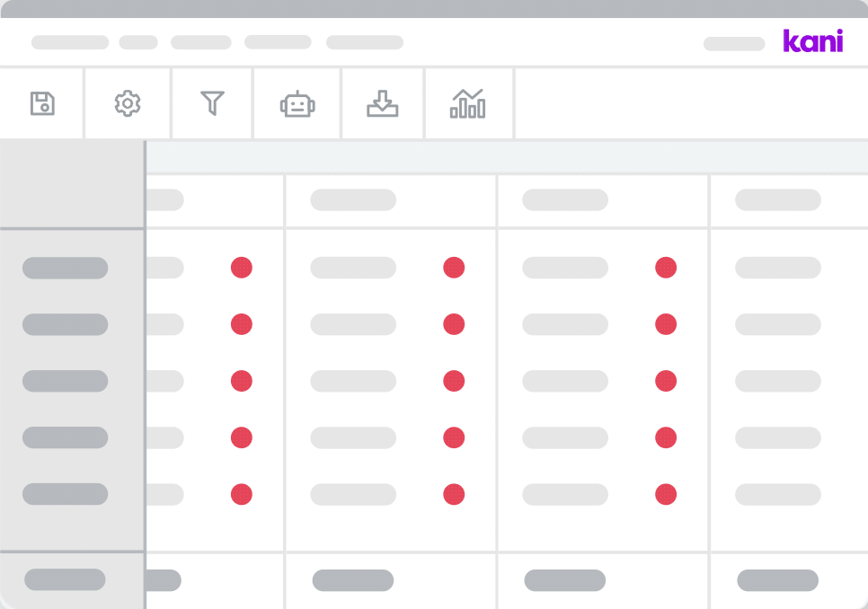This screenshot has height=609, width=868.
Task: Click the dark footer pill under the second column
Action: point(353,580)
